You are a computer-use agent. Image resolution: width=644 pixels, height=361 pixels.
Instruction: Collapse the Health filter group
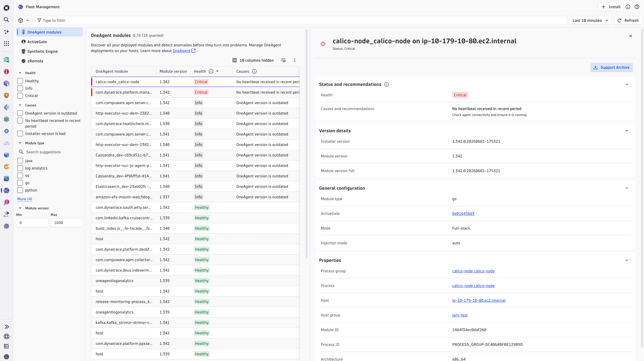pyautogui.click(x=20, y=73)
